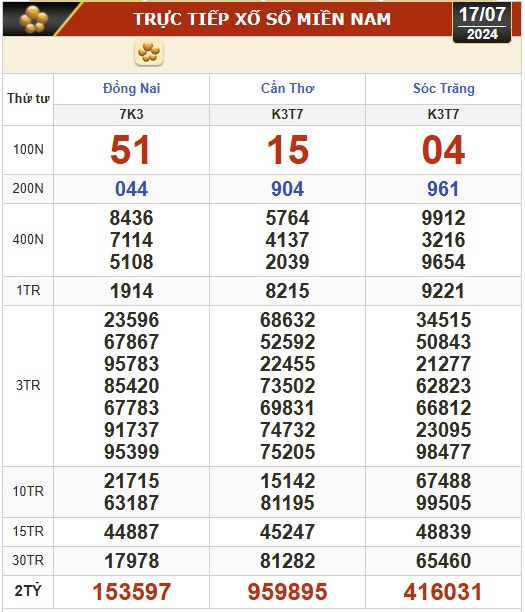Select Sóc Trăng 1TR result 9221
This screenshot has width=525, height=612.
[443, 291]
